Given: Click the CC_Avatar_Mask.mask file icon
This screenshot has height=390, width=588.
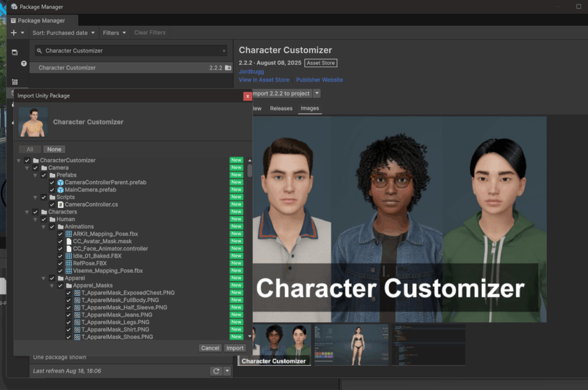Looking at the screenshot, I should point(69,241).
